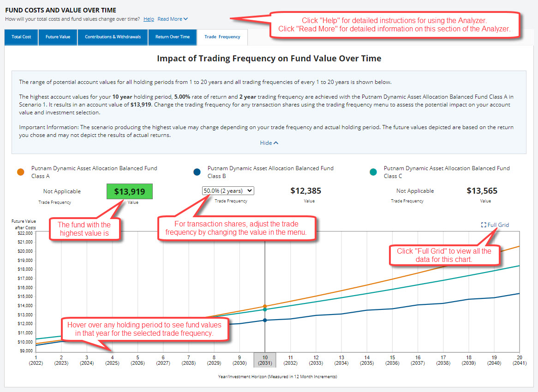Click the upward chevron beside Hide
This screenshot has height=392, width=538.
click(x=275, y=143)
